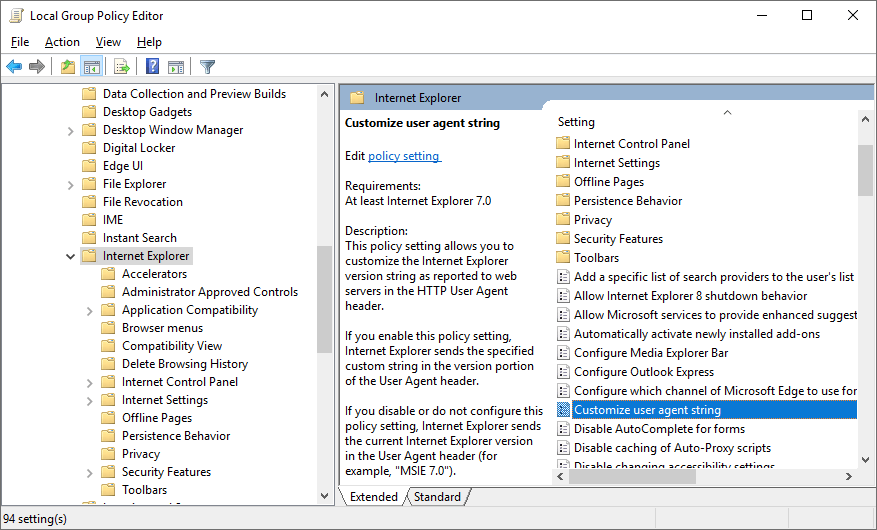Click the Export List toolbar icon

(122, 67)
